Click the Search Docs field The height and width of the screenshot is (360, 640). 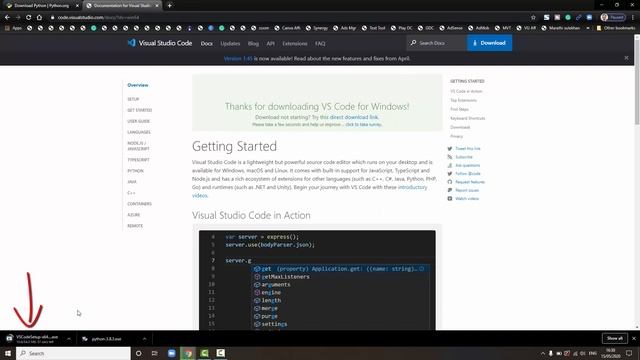[436, 43]
